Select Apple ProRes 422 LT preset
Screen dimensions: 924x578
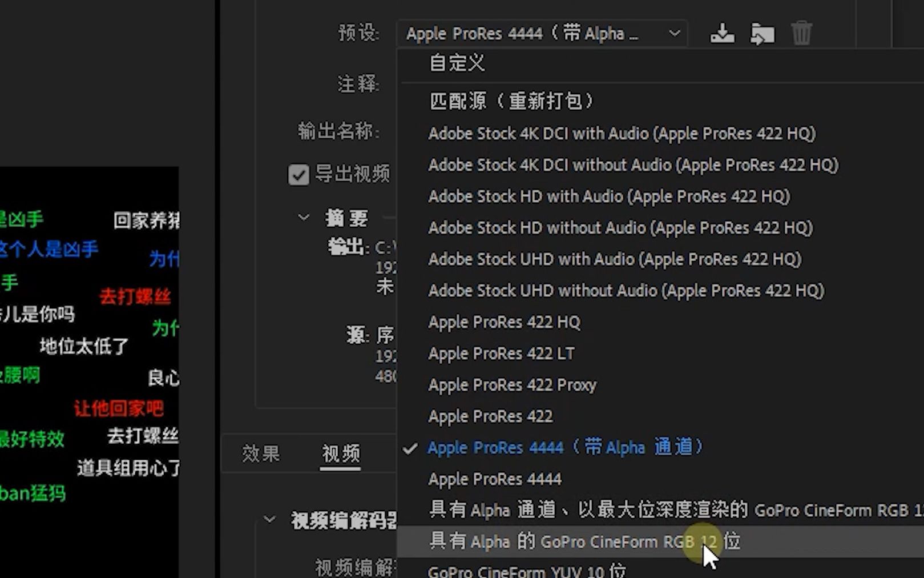point(660,354)
